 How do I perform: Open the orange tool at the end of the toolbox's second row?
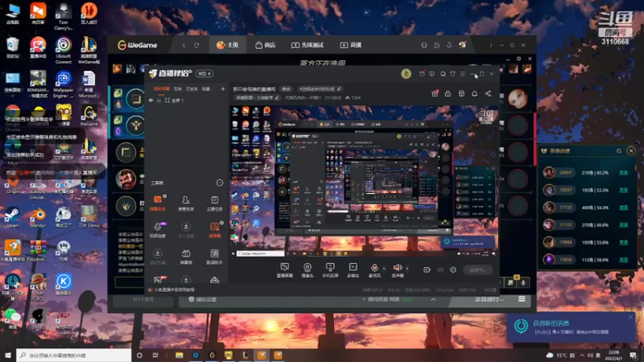(214, 230)
